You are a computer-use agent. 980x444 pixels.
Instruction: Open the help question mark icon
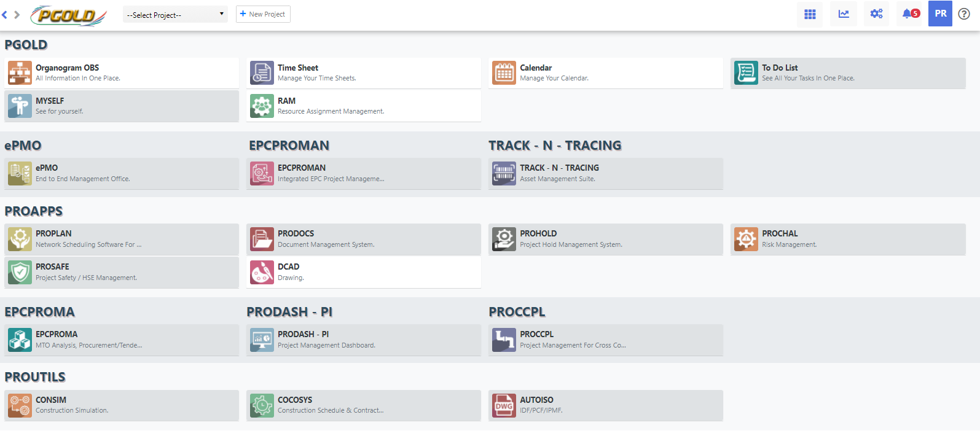point(964,14)
